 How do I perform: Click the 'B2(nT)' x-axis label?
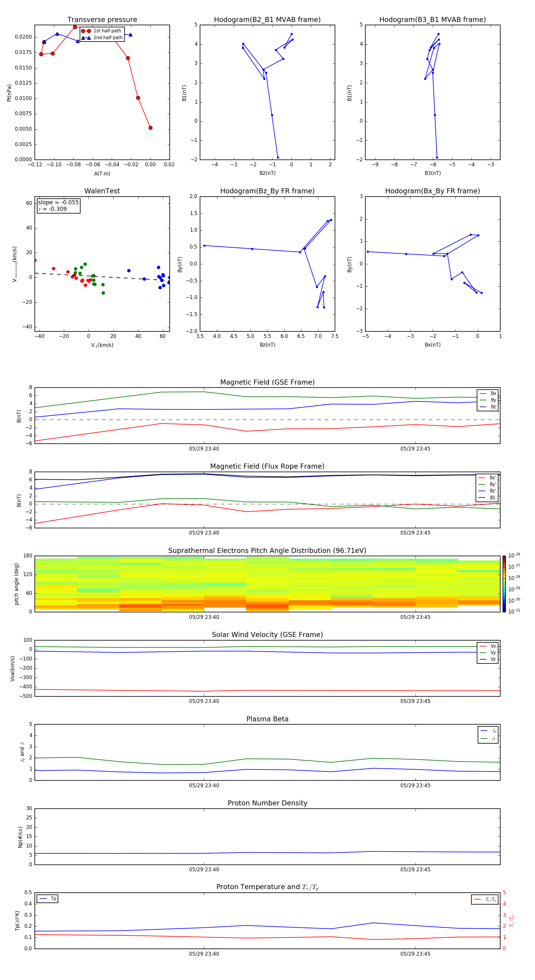pos(267,173)
